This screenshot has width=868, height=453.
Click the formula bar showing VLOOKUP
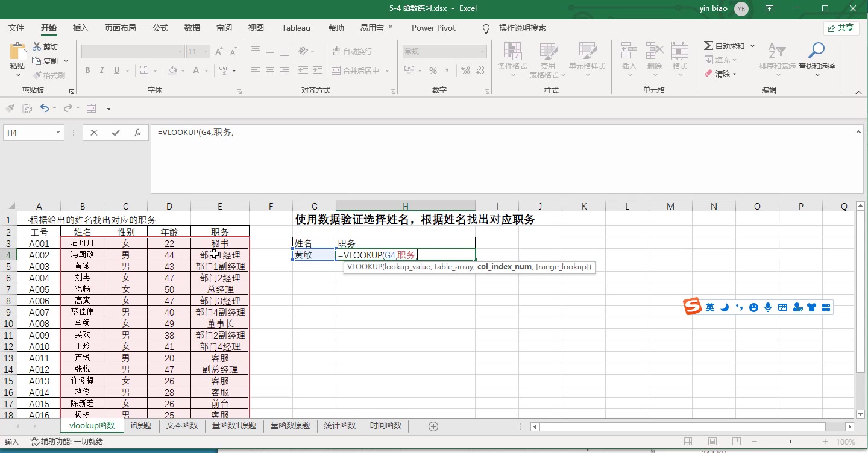point(241,132)
